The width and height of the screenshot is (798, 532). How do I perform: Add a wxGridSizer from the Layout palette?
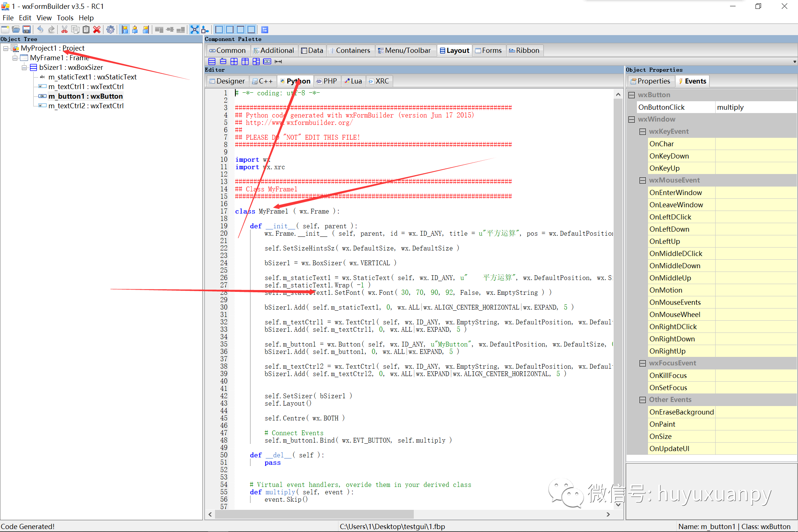click(x=234, y=61)
